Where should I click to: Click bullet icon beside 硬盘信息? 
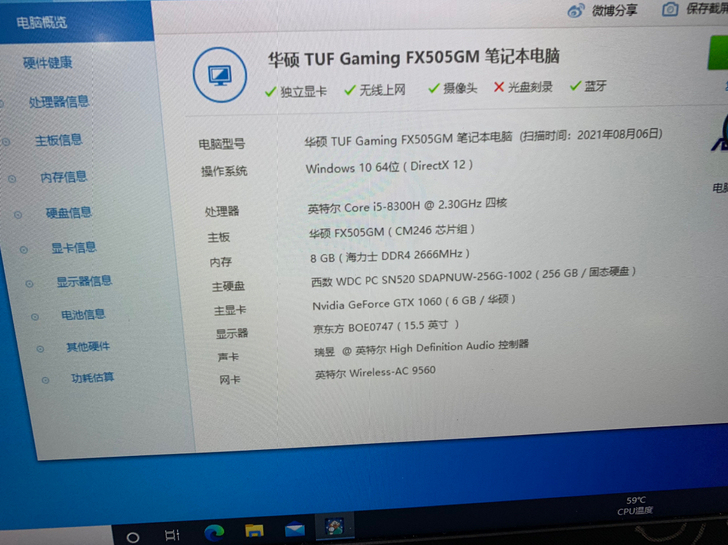pyautogui.click(x=18, y=214)
